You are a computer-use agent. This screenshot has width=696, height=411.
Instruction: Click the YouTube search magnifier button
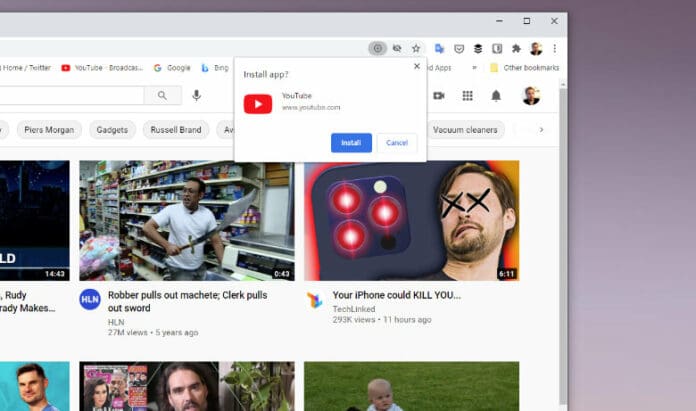(x=162, y=95)
